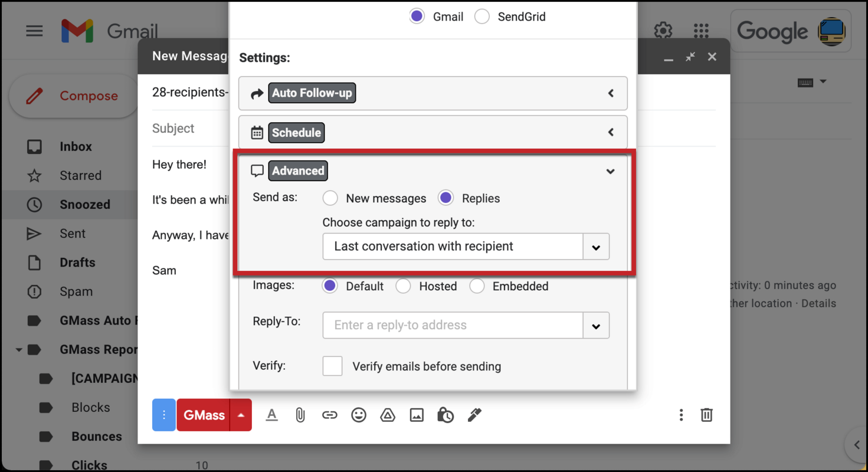Open text formatting options
Screen dimensions: 868x472
(271, 415)
